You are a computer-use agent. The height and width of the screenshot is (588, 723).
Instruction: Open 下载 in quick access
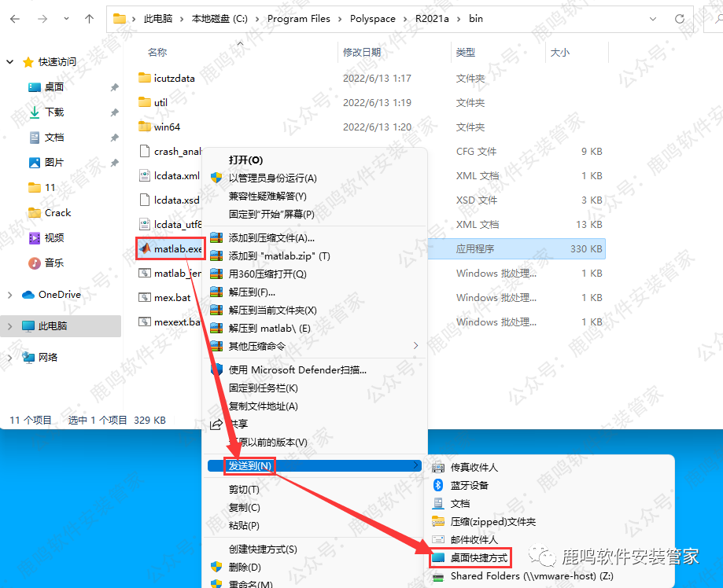coord(54,112)
